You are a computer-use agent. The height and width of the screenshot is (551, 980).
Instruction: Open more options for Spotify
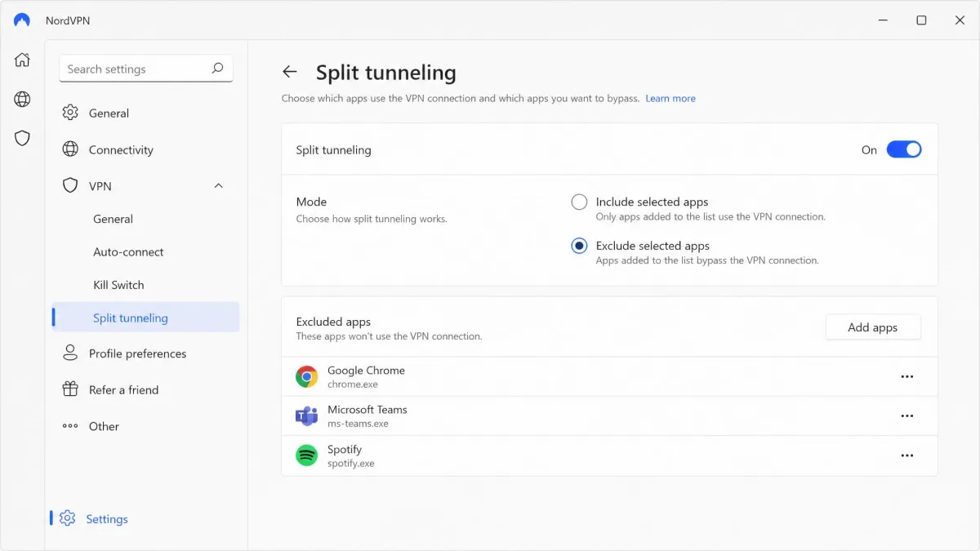(x=906, y=455)
